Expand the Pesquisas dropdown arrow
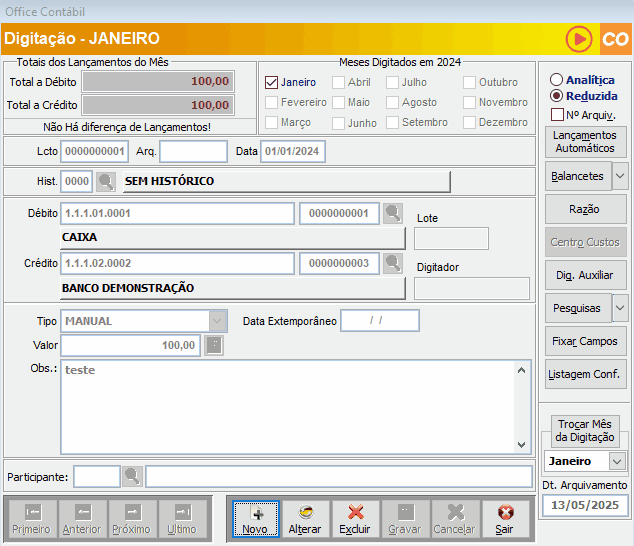The image size is (634, 546). (x=620, y=308)
